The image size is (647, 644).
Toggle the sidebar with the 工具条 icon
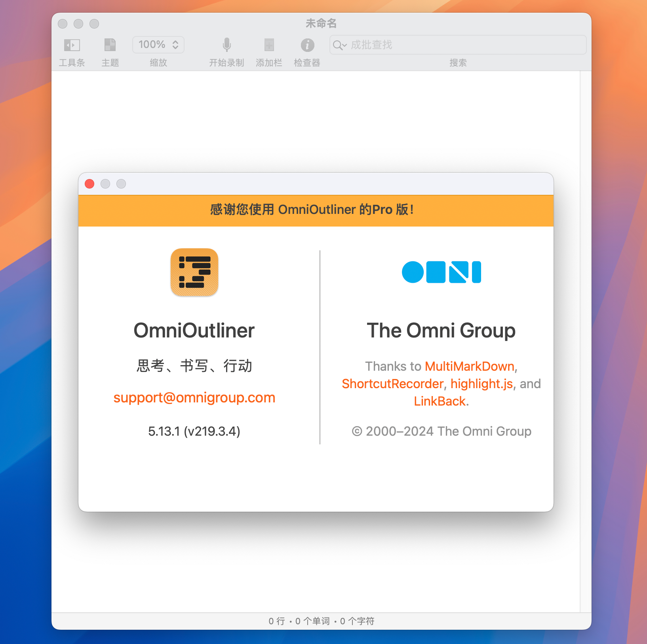72,45
